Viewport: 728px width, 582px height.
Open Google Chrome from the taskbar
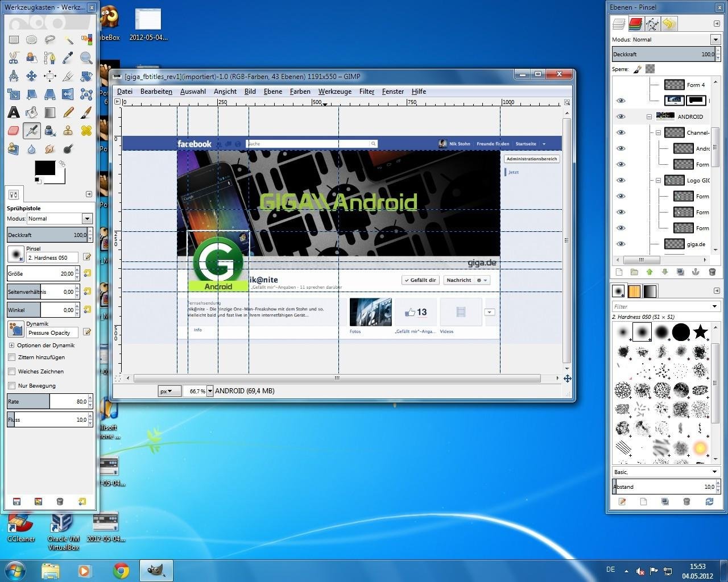[121, 570]
